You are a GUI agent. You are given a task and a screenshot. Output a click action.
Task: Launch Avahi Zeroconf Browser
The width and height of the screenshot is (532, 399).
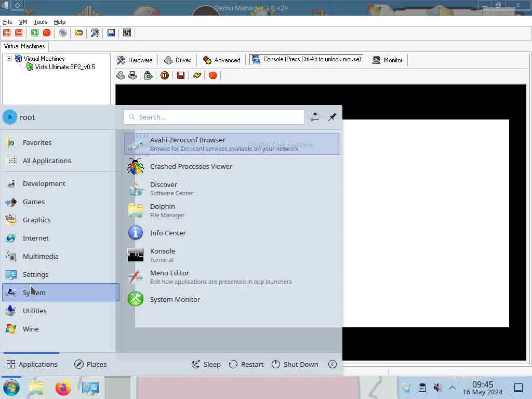pyautogui.click(x=232, y=144)
